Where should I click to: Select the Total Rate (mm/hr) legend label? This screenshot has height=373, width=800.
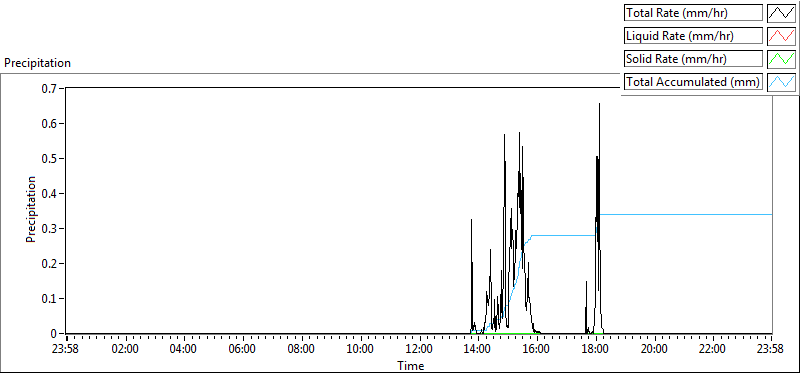point(693,13)
